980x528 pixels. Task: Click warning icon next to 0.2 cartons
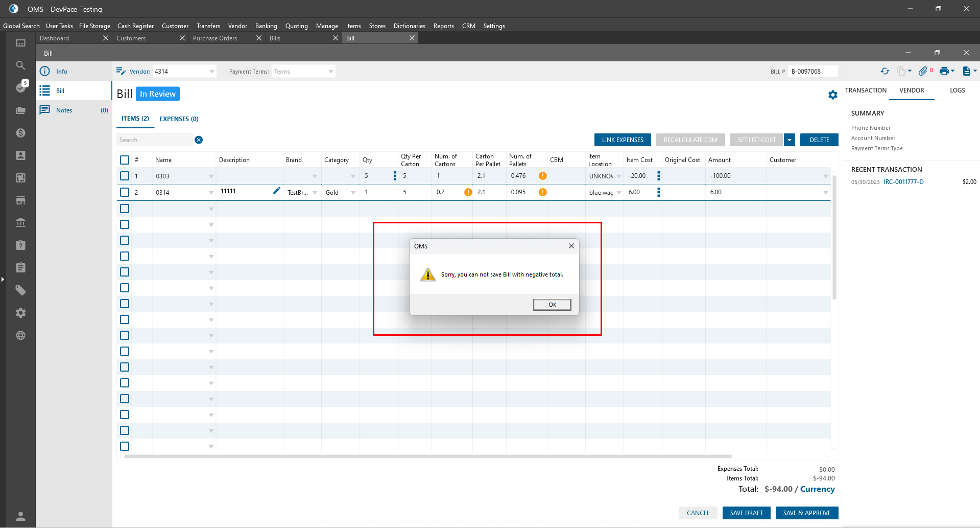[x=468, y=192]
